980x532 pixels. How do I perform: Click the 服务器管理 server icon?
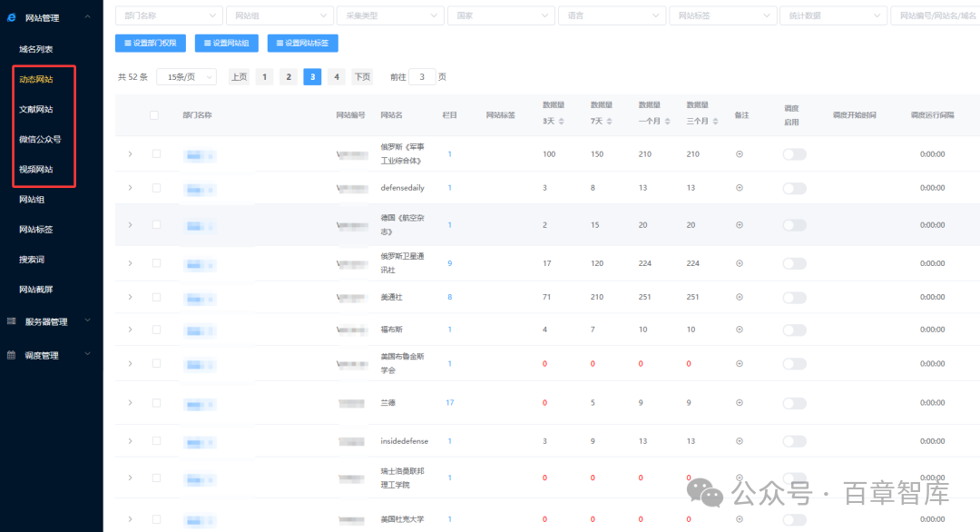(x=11, y=321)
